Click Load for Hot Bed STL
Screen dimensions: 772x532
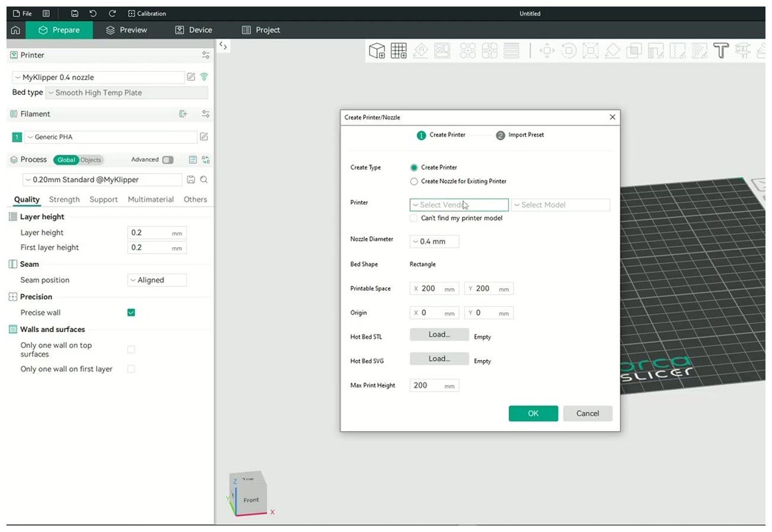click(x=439, y=335)
